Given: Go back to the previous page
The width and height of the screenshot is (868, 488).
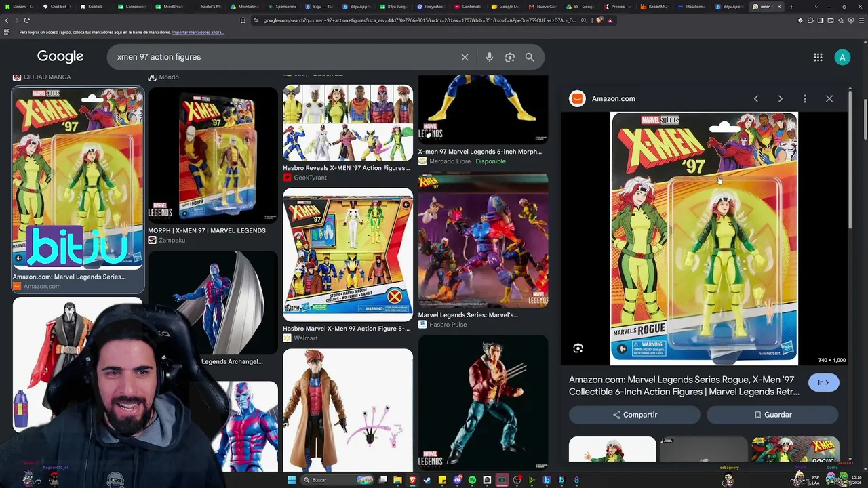Looking at the screenshot, I should (7, 20).
